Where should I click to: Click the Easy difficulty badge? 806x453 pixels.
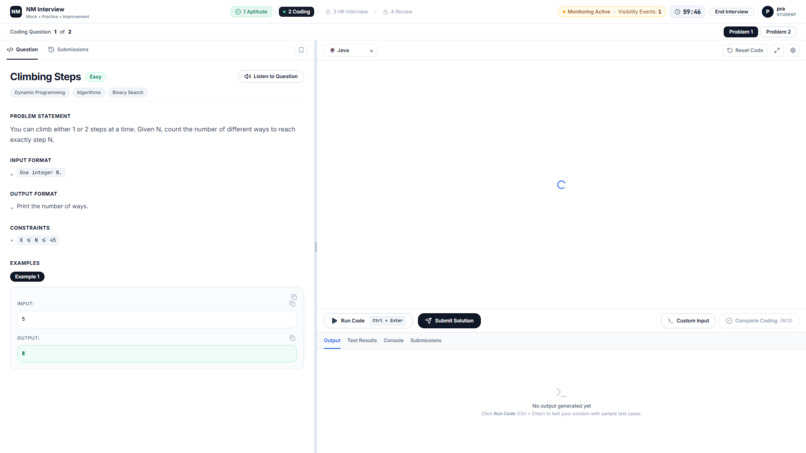96,77
